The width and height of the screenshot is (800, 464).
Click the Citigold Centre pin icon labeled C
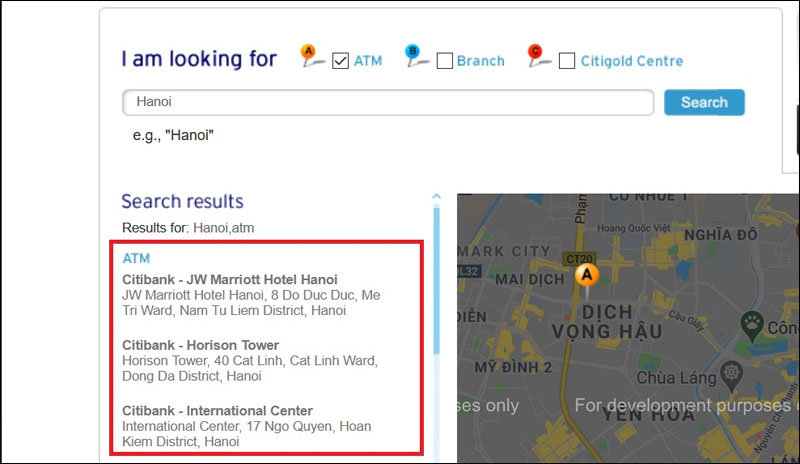tap(538, 58)
